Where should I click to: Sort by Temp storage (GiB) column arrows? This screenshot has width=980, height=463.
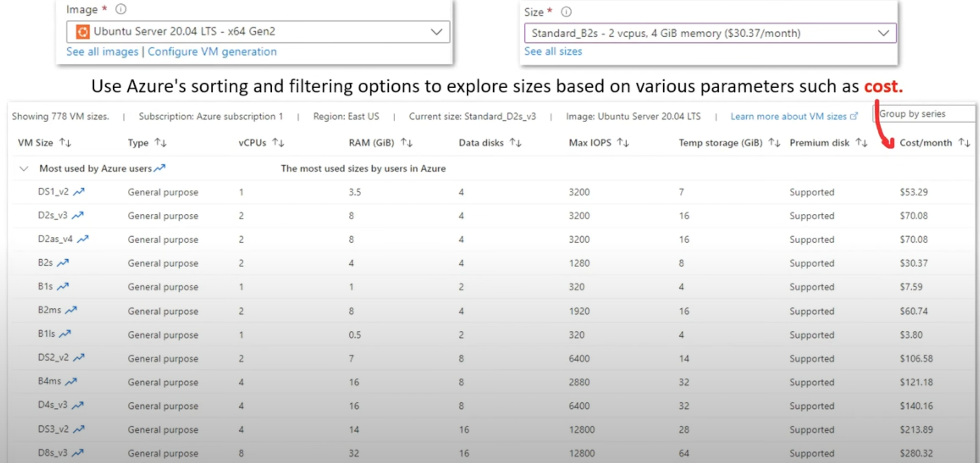pos(774,142)
